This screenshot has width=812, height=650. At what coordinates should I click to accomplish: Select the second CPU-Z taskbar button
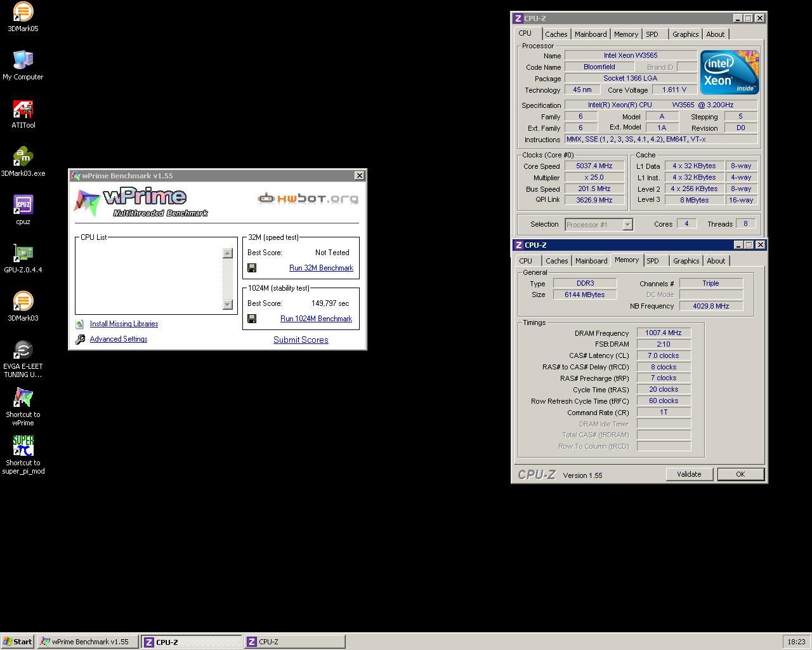(294, 642)
